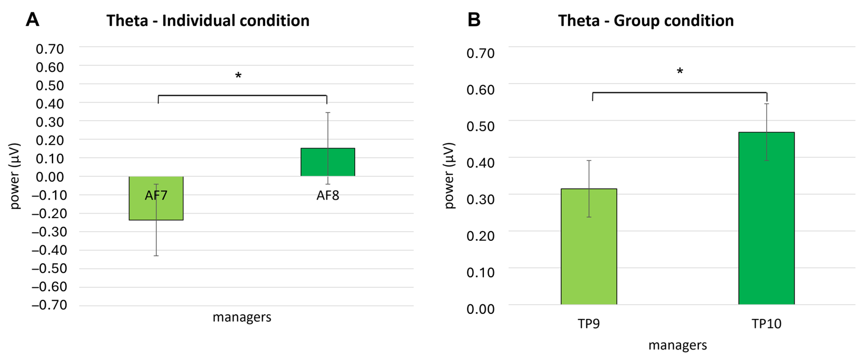The image size is (868, 358).
Task: Click the 'Theta - Individual condition' title
Action: (208, 21)
